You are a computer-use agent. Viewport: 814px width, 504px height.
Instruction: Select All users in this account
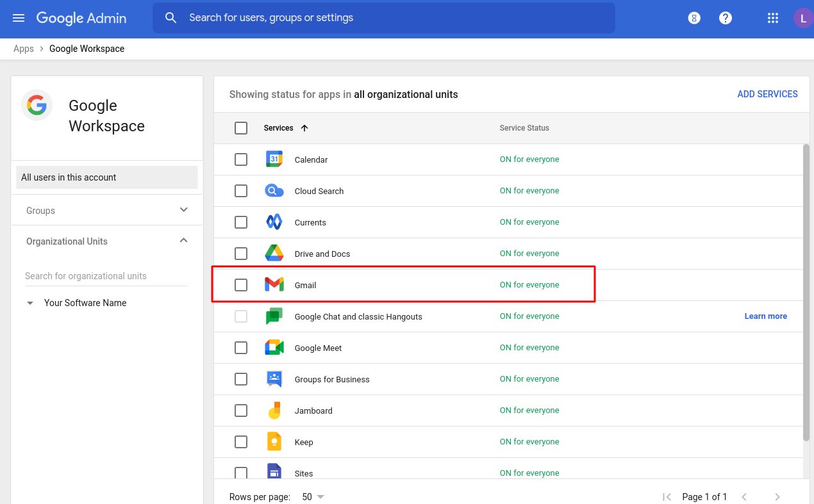[107, 177]
